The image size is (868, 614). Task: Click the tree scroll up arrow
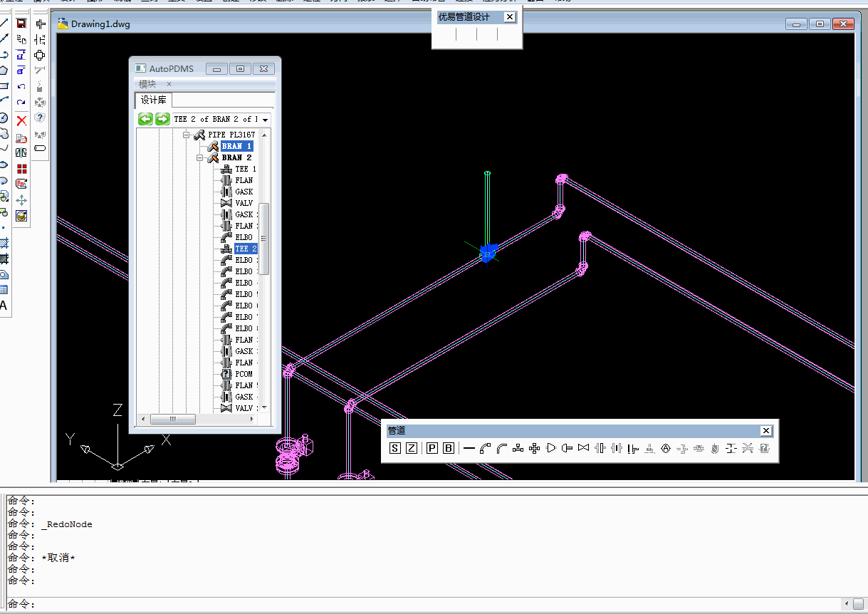coord(264,135)
